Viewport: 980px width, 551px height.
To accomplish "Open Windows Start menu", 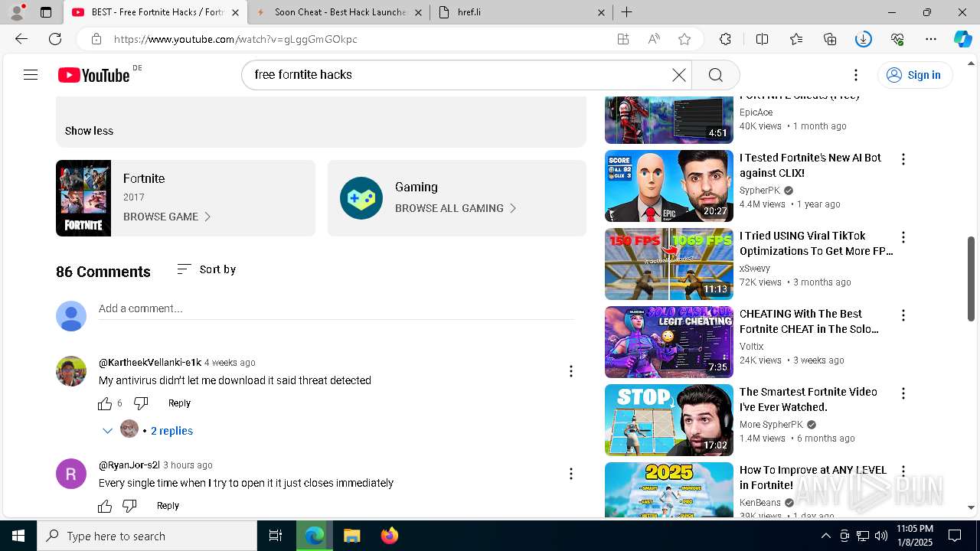I will 18,536.
